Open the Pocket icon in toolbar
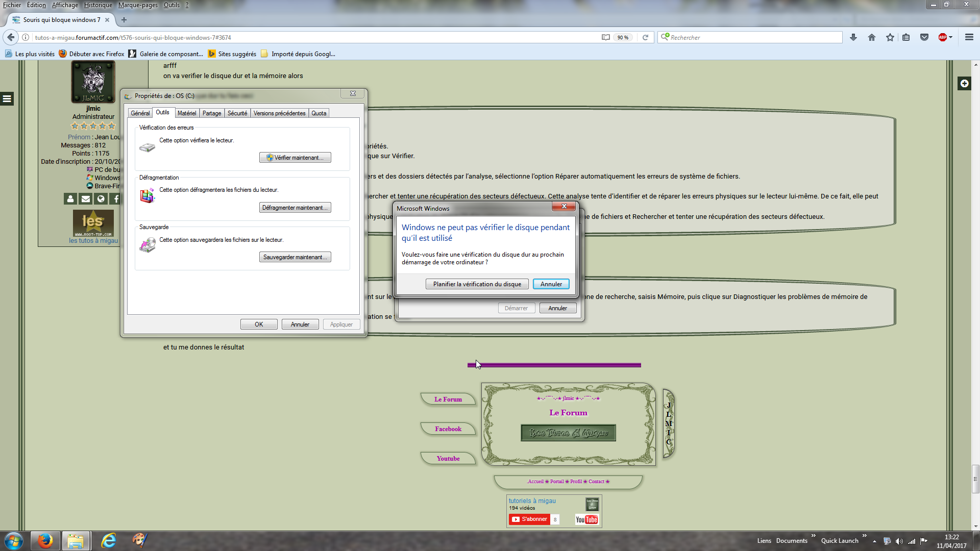The width and height of the screenshot is (980, 551). [924, 37]
